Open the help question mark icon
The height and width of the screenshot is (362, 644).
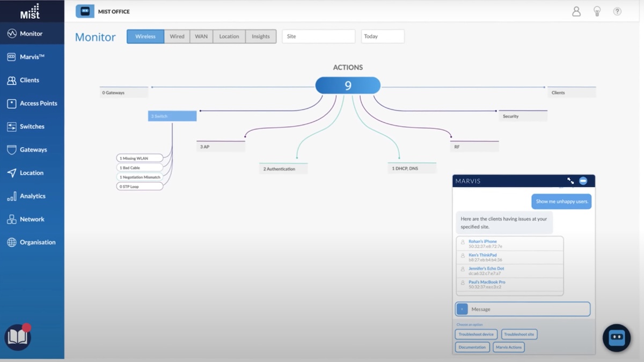pos(617,11)
